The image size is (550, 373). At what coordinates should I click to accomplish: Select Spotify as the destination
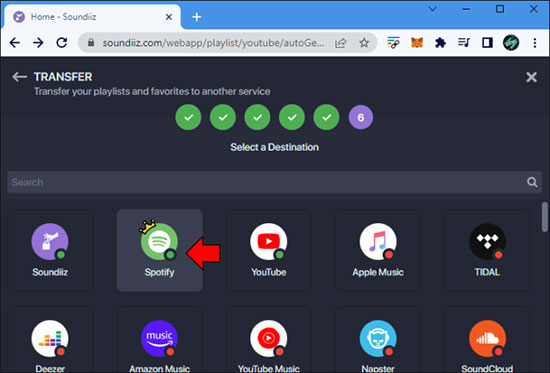[160, 250]
